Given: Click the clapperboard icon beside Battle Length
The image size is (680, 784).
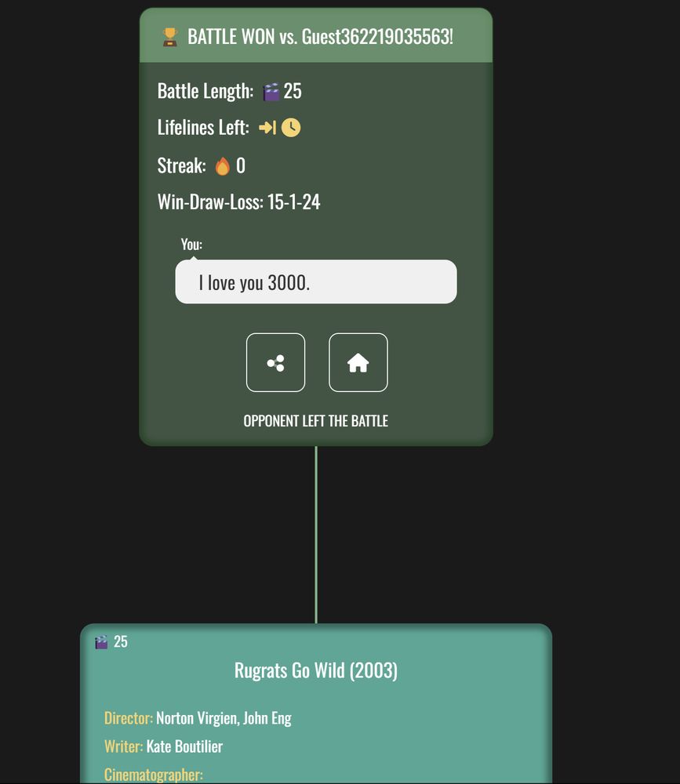Looking at the screenshot, I should tap(271, 92).
